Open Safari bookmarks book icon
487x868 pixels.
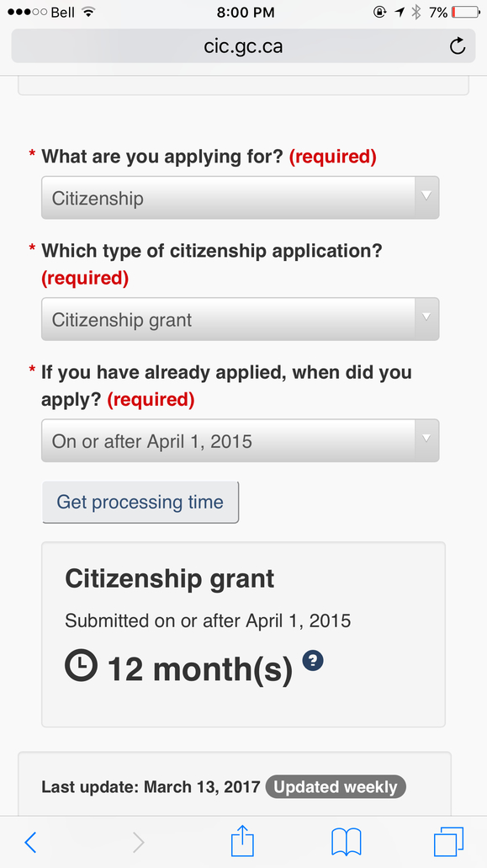(346, 842)
